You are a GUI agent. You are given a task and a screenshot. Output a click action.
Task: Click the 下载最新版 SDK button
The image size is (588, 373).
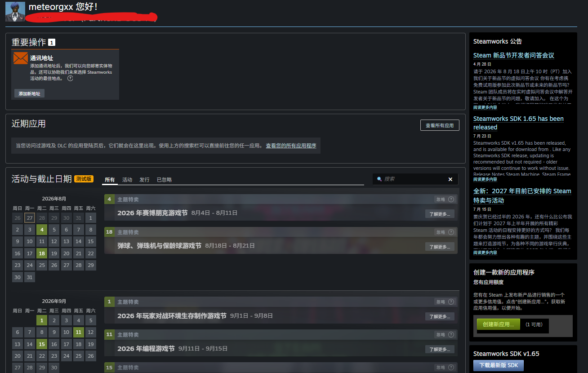499,365
